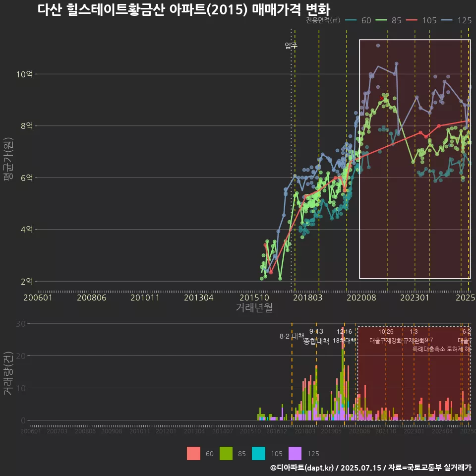This screenshot has width=476, height=476.
Task: Click the 8억 y-axis label
Action: click(27, 125)
